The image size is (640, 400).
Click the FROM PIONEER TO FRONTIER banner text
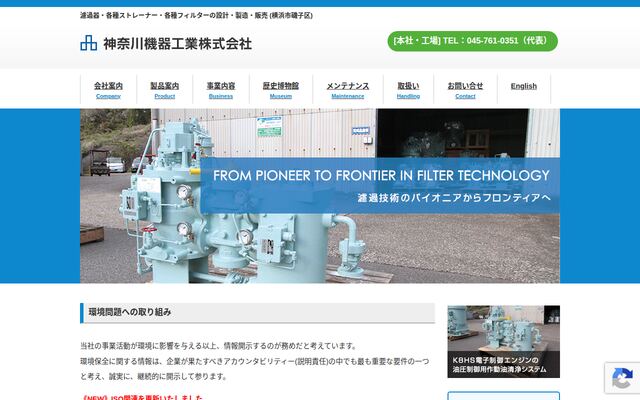point(381,176)
